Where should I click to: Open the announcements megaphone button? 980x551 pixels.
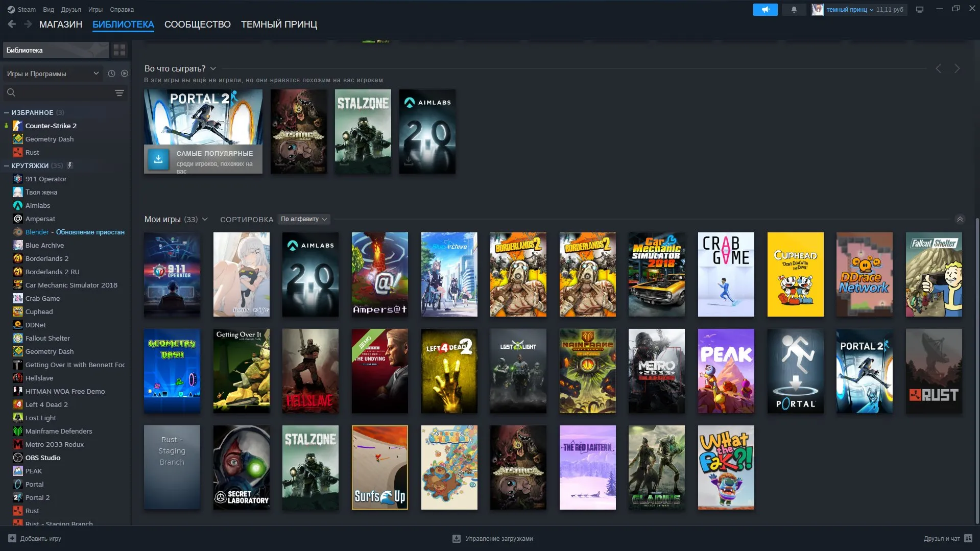(765, 10)
